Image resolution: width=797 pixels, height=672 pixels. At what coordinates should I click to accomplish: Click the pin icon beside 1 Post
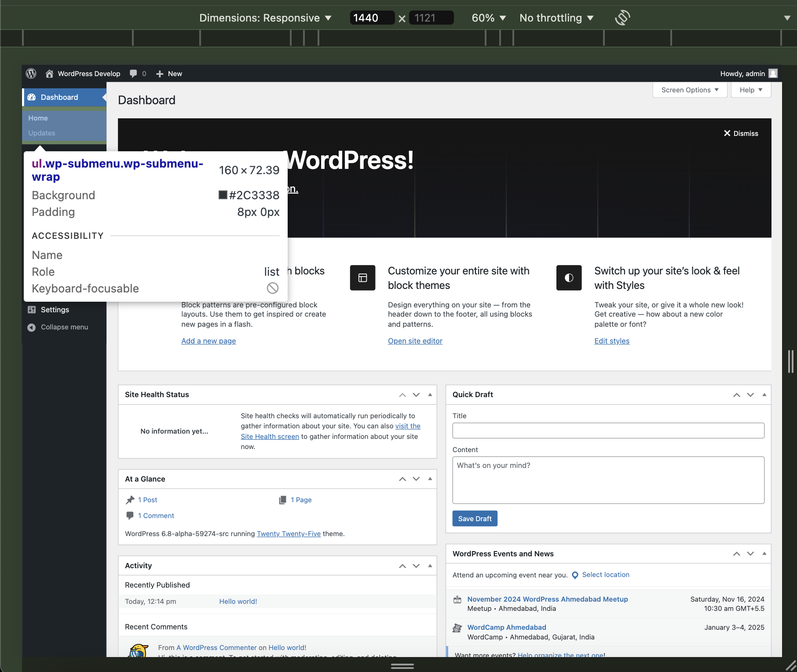[x=130, y=500]
